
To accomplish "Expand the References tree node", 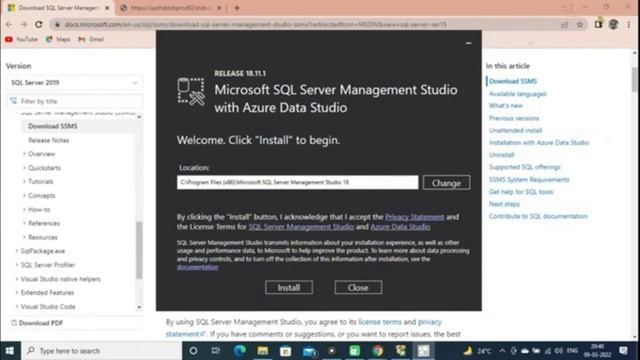I will pos(24,223).
